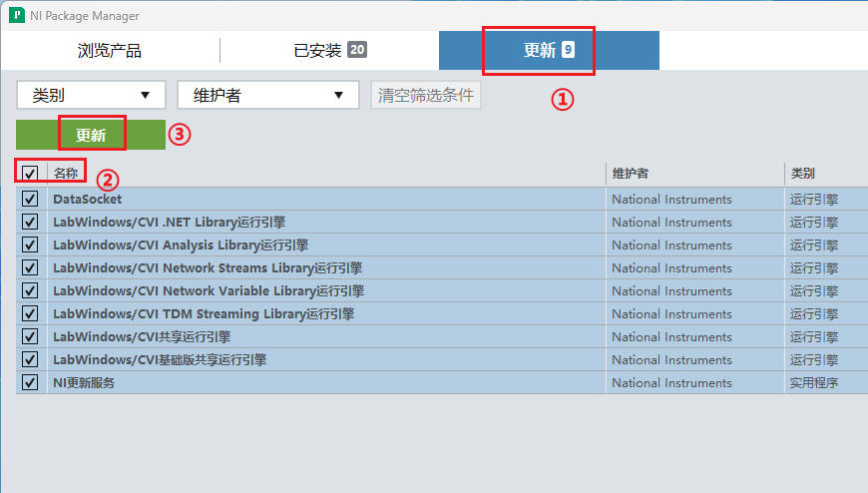This screenshot has height=493, width=868.
Task: Select the DataSocket package name
Action: [88, 199]
